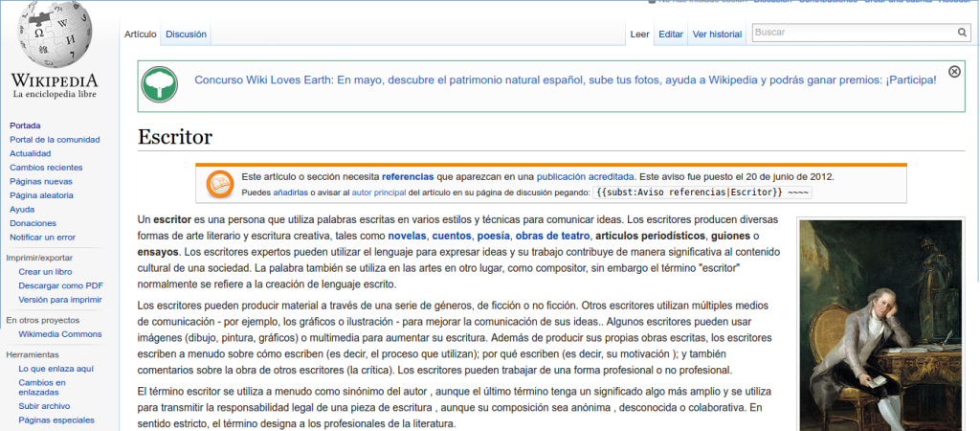The width and height of the screenshot is (980, 431).
Task: Open Páginas nuevas
Action: [41, 181]
